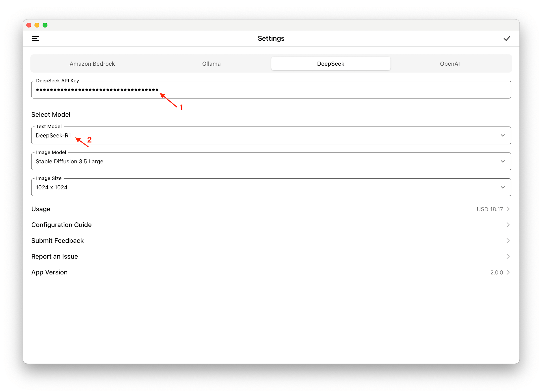Open Submit Feedback
The width and height of the screenshot is (543, 392).
271,241
